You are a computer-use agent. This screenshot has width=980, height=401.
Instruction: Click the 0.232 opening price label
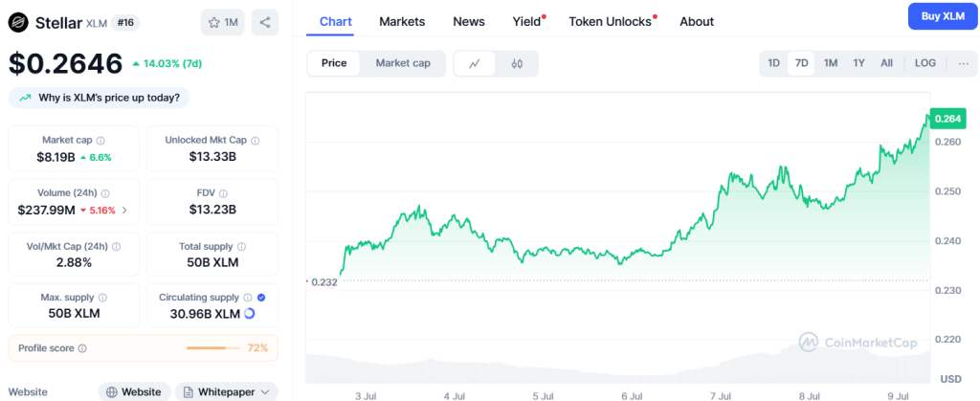click(x=324, y=282)
